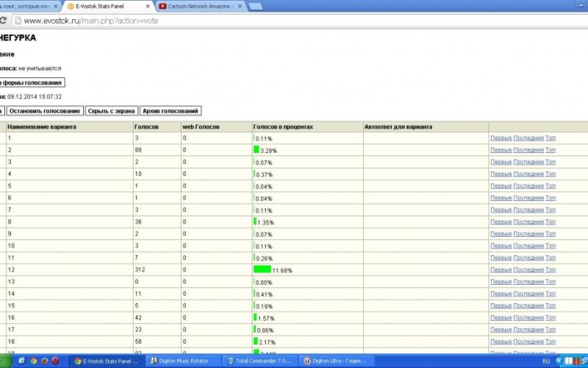The width and height of the screenshot is (588, 368).
Task: Open Первые link for variant 1
Action: pyautogui.click(x=501, y=138)
